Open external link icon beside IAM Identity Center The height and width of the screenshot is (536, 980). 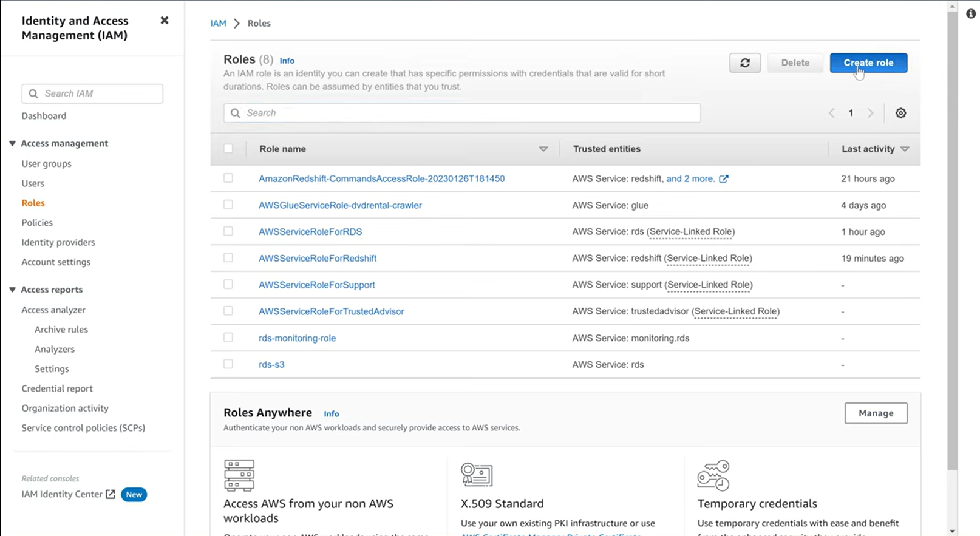111,494
